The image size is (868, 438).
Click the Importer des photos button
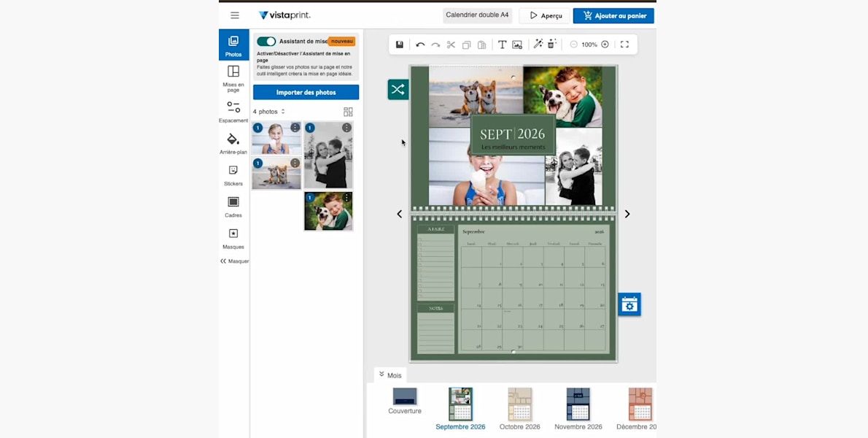click(x=306, y=93)
